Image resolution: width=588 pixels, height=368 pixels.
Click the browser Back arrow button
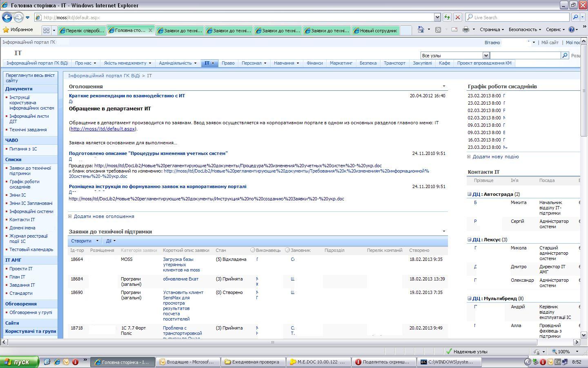[x=7, y=17]
